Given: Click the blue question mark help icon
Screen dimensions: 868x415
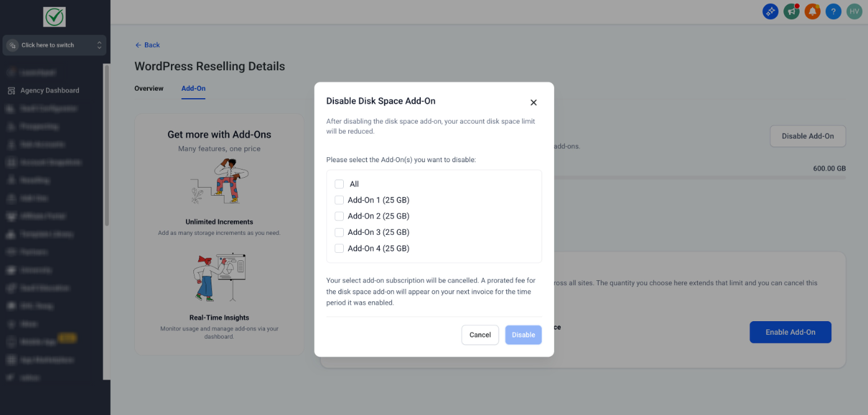Looking at the screenshot, I should pos(834,11).
